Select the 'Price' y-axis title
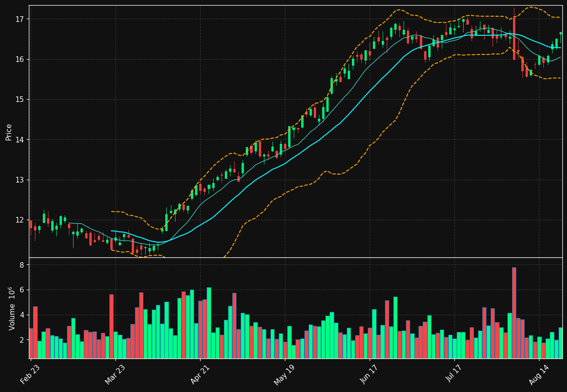Viewport: 567px width, 392px height. pos(9,132)
